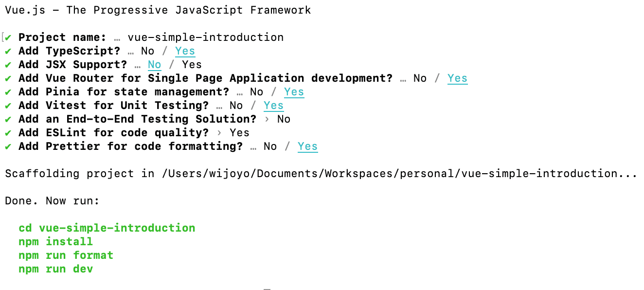Click the "Add Pinia for state management?" prompt

tap(124, 92)
